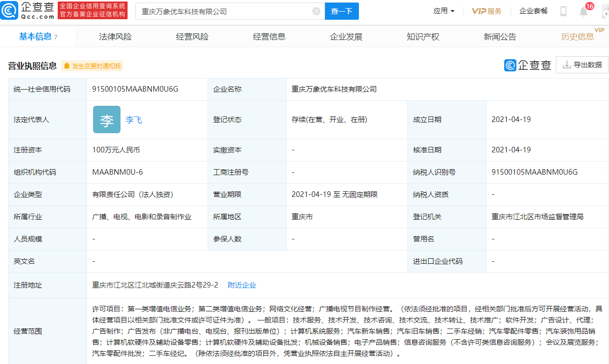Open the 李飞 legal representative link
Image resolution: width=609 pixels, height=364 pixels.
[134, 120]
